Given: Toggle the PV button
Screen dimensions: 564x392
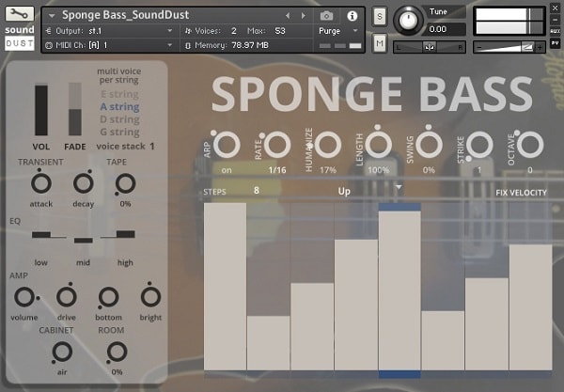Looking at the screenshot, I should coord(555,43).
